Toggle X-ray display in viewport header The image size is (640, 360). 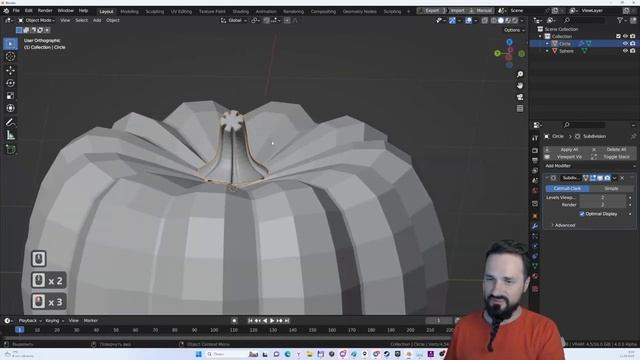484,20
